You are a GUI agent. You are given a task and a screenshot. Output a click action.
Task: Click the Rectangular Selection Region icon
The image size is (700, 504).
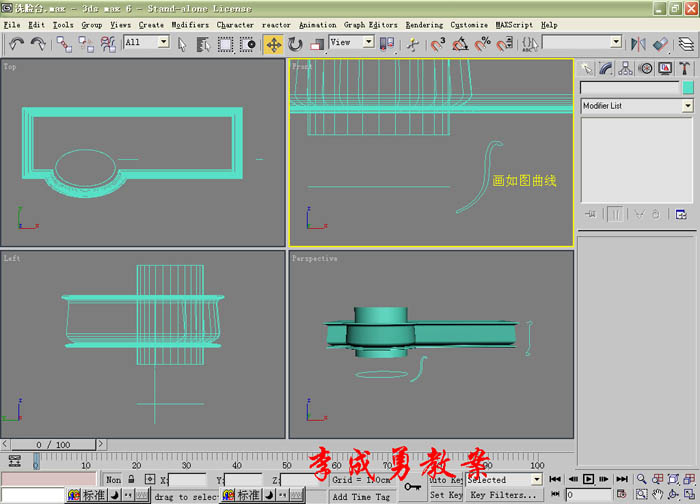(225, 44)
